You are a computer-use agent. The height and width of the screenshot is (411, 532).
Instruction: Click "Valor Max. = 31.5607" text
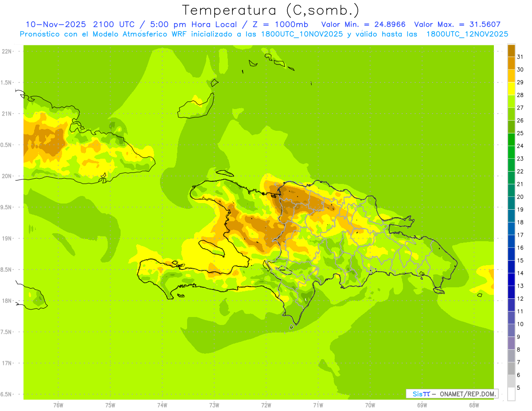coord(458,24)
